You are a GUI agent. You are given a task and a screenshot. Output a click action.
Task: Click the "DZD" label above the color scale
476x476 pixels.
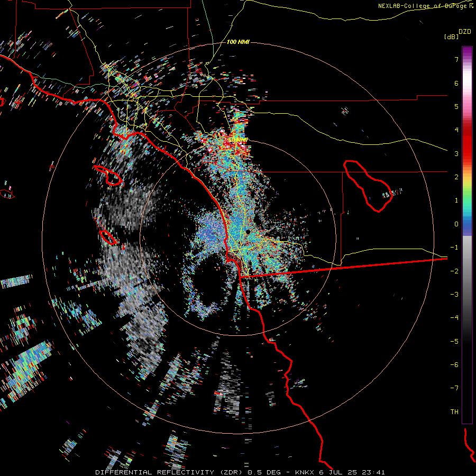[x=465, y=32]
